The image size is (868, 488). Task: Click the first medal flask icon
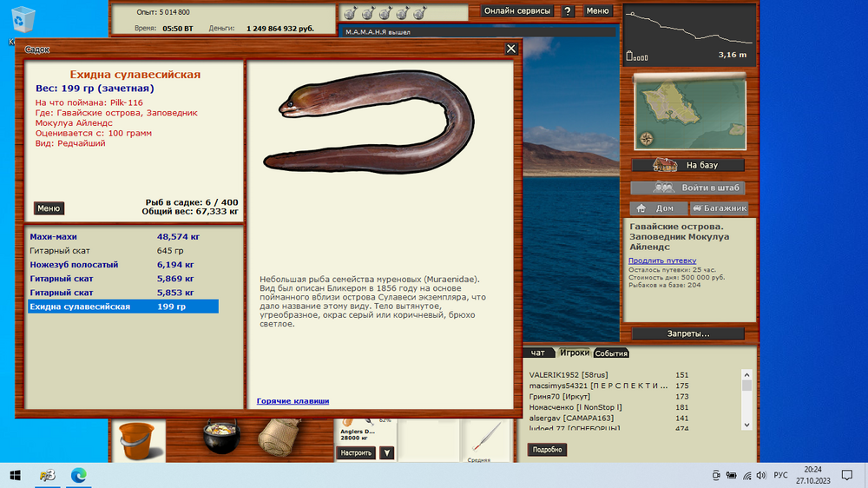[x=349, y=13]
